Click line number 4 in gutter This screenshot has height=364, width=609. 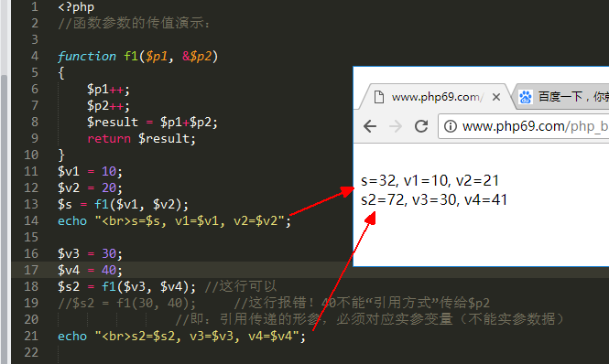35,57
